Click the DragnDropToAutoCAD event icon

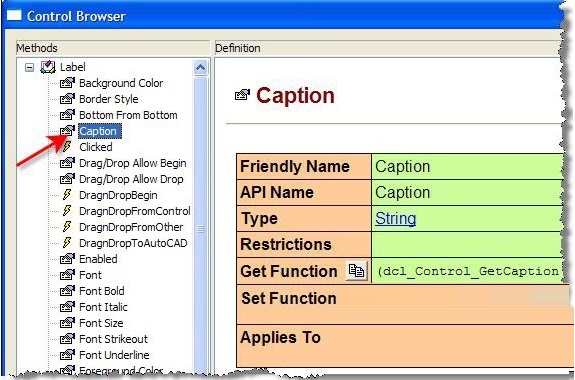[67, 243]
